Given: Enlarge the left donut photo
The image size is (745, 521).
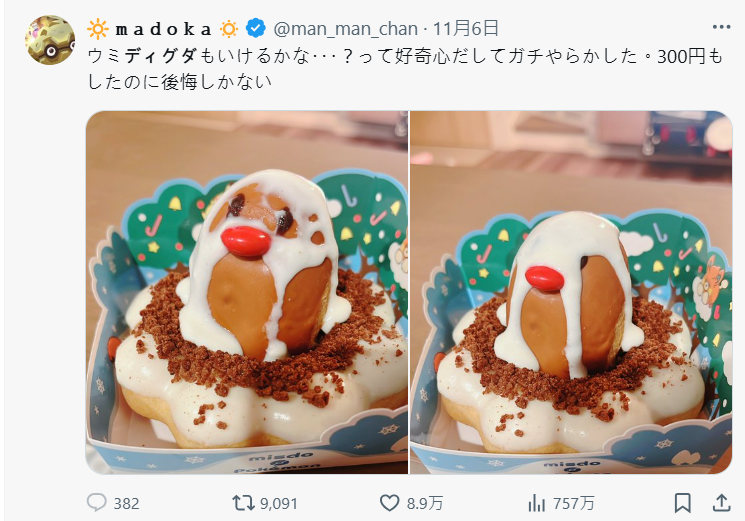Looking at the screenshot, I should coord(247,292).
